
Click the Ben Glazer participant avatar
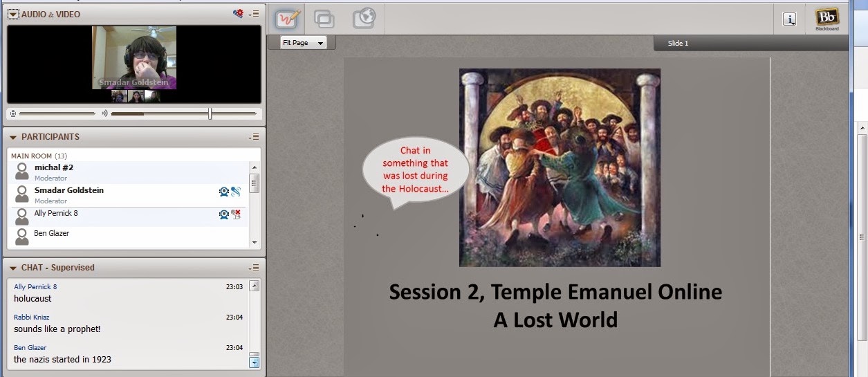22,237
